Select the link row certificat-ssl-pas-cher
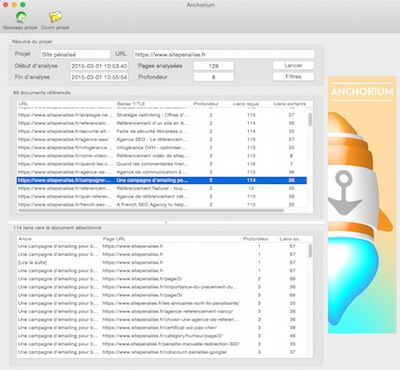 click(x=162, y=328)
